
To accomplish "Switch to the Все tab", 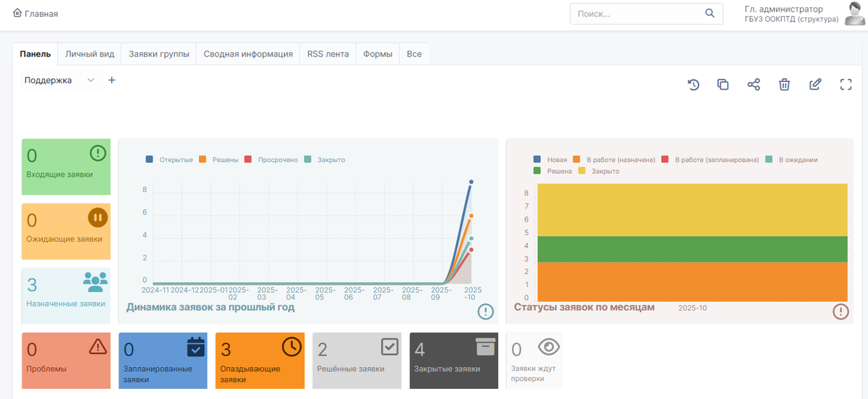I will 414,54.
